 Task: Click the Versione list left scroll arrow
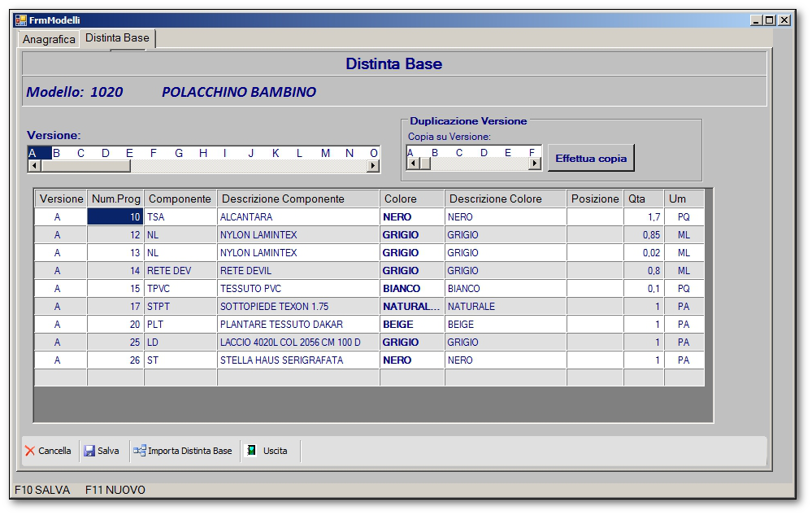click(x=34, y=166)
